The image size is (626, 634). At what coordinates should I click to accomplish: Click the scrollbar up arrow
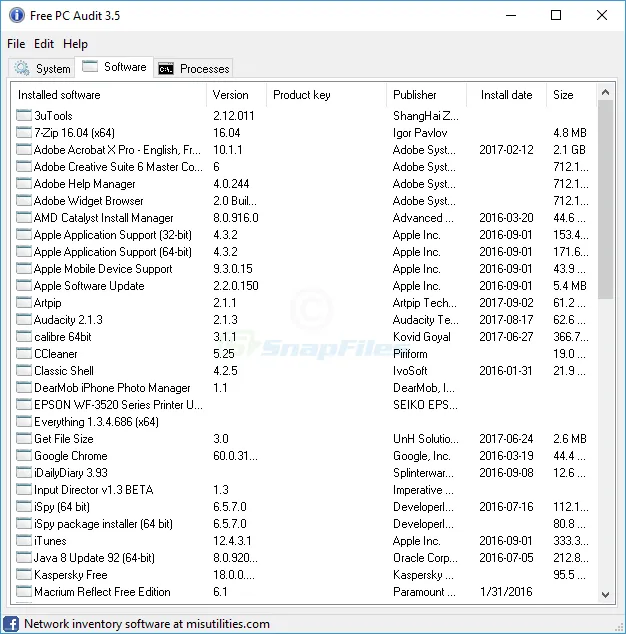click(605, 92)
